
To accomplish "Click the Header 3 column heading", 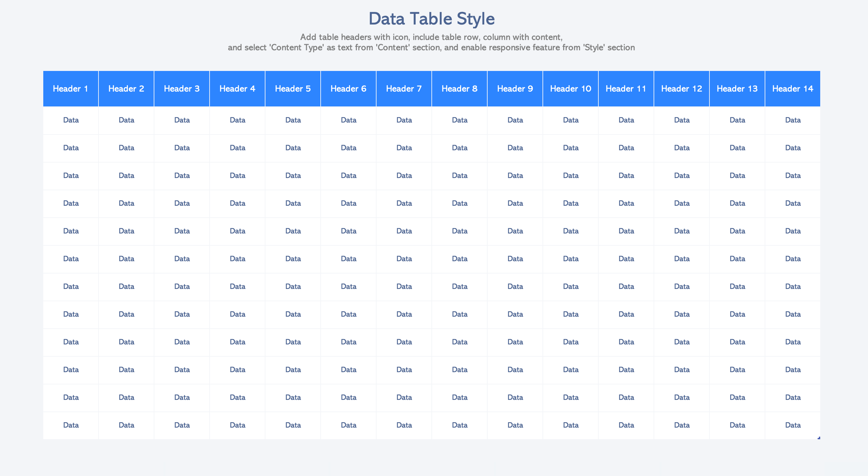I will [x=181, y=89].
